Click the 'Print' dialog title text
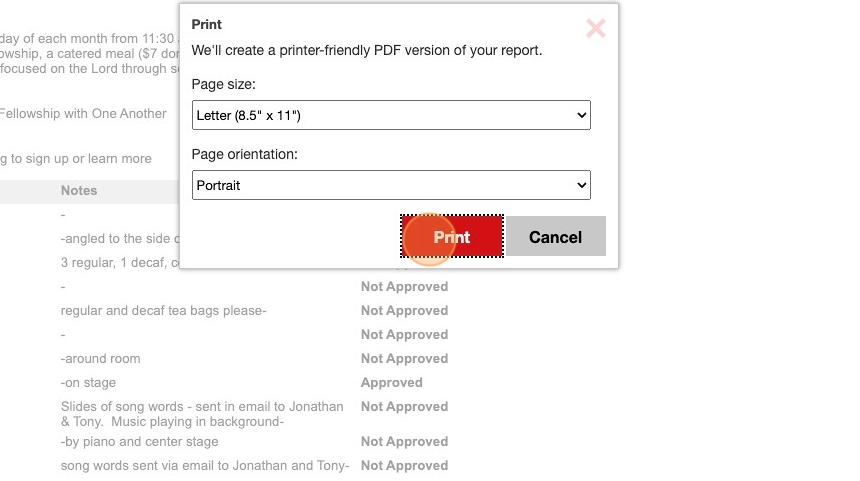860x481 pixels. coord(207,24)
